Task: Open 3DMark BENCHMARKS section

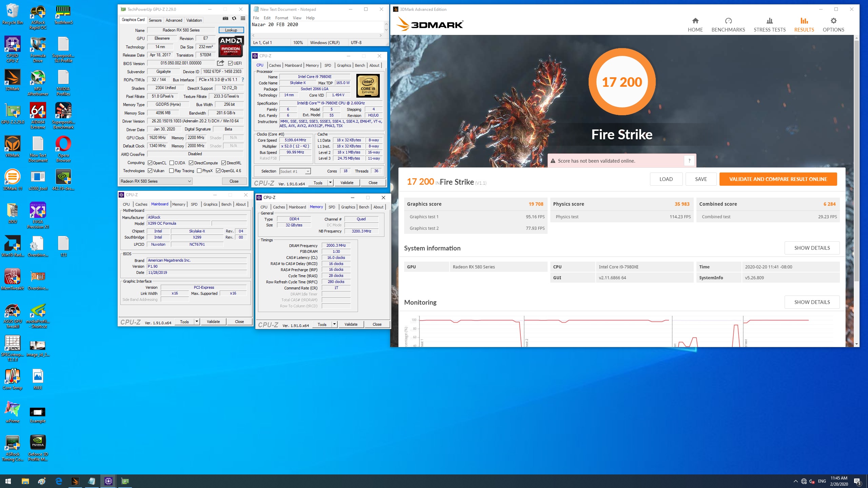Action: coord(728,25)
